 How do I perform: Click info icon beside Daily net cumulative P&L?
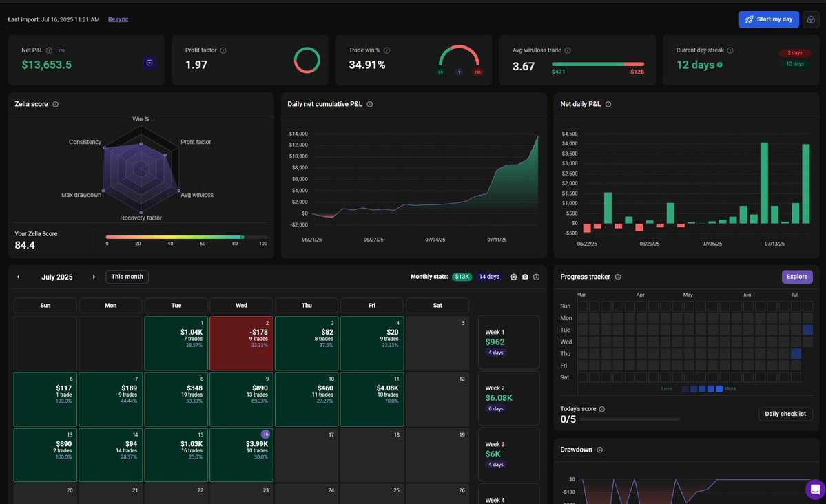(370, 104)
